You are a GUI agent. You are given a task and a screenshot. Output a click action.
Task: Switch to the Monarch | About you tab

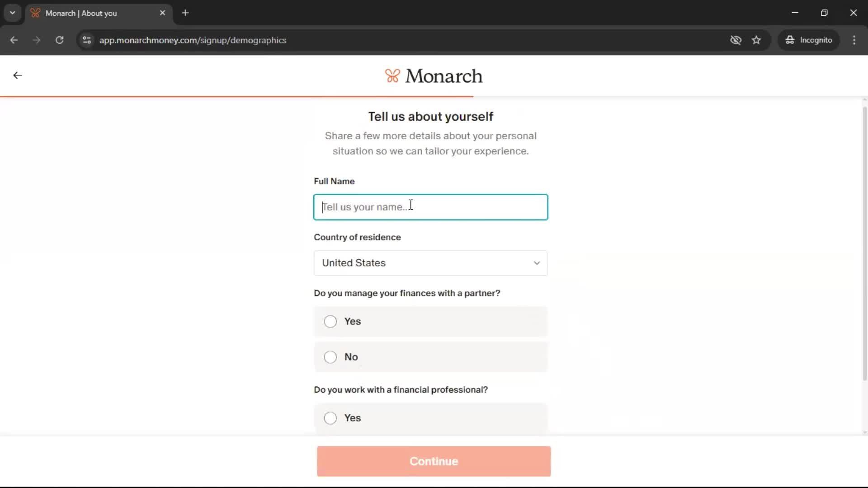[x=90, y=13]
